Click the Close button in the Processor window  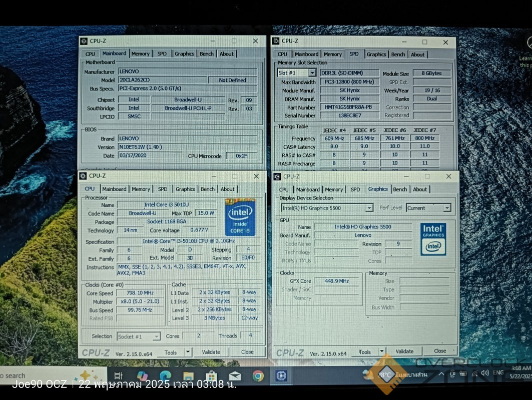pyautogui.click(x=247, y=351)
